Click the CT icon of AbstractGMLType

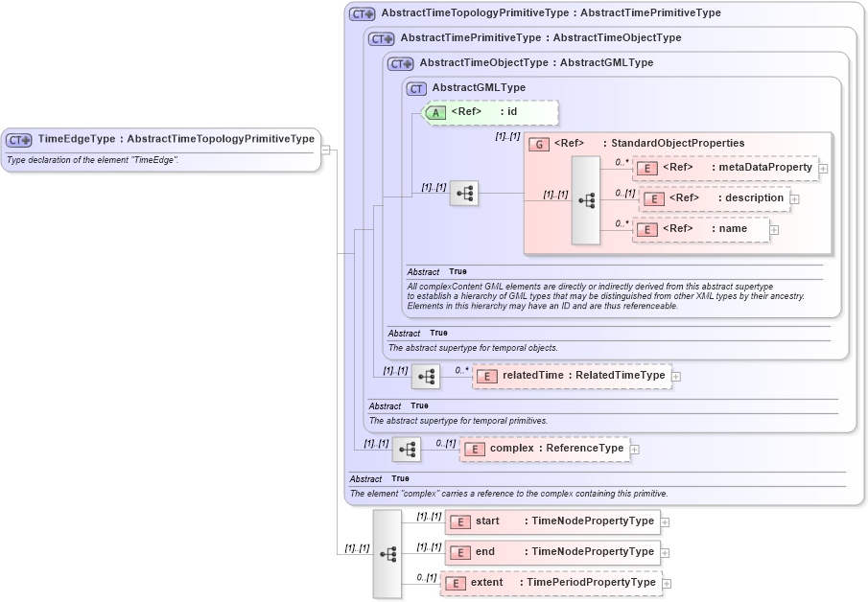pos(415,87)
